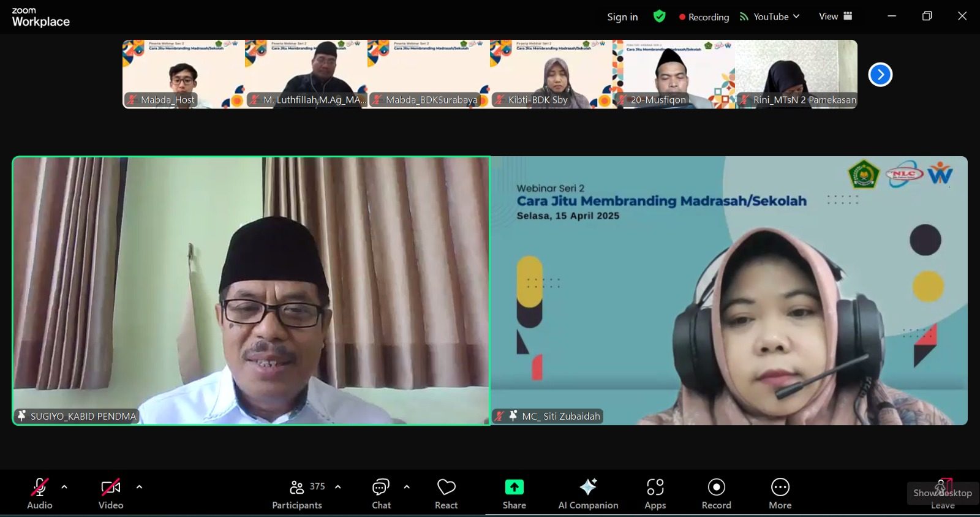Open the View layout menu

[x=835, y=17]
